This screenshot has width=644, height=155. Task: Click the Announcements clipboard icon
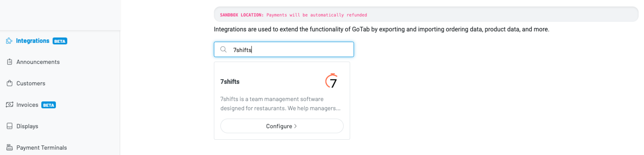click(10, 62)
